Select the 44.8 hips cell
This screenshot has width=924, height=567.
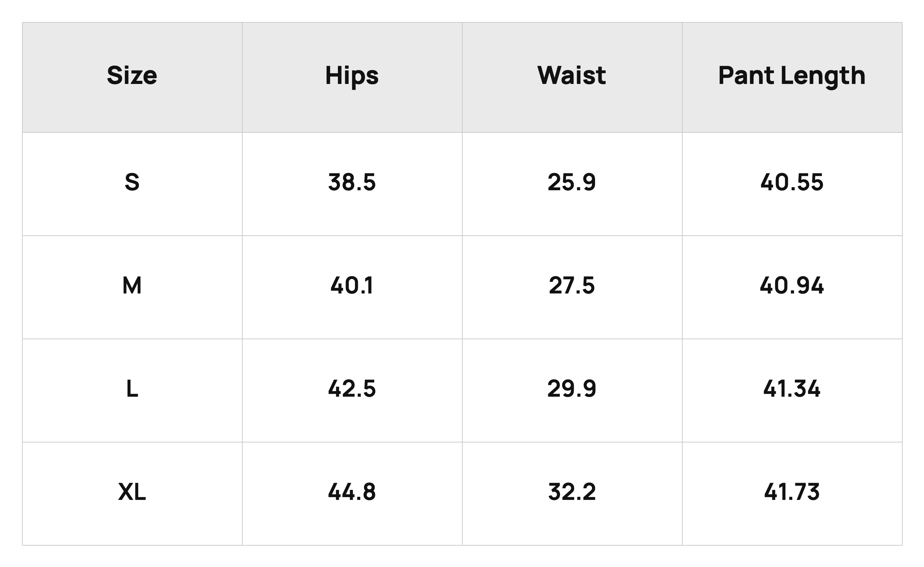tap(352, 493)
